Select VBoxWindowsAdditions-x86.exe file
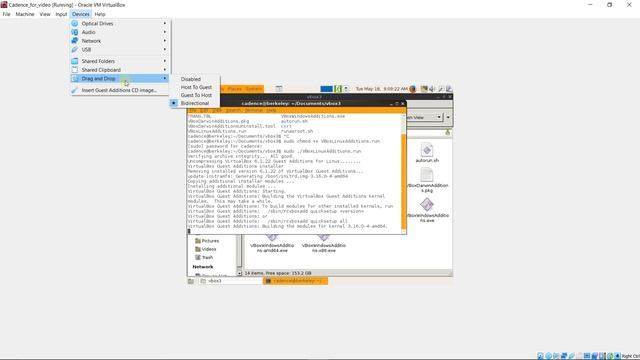 (x=324, y=244)
